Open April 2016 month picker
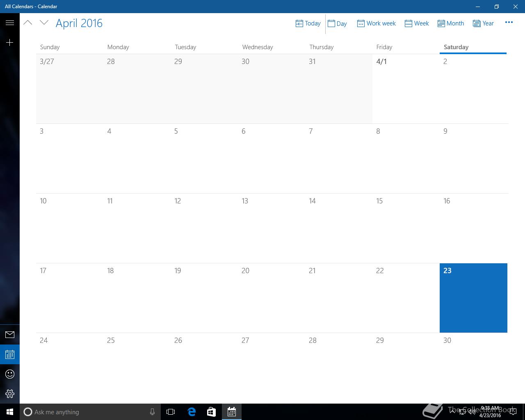525x420 pixels. (79, 23)
